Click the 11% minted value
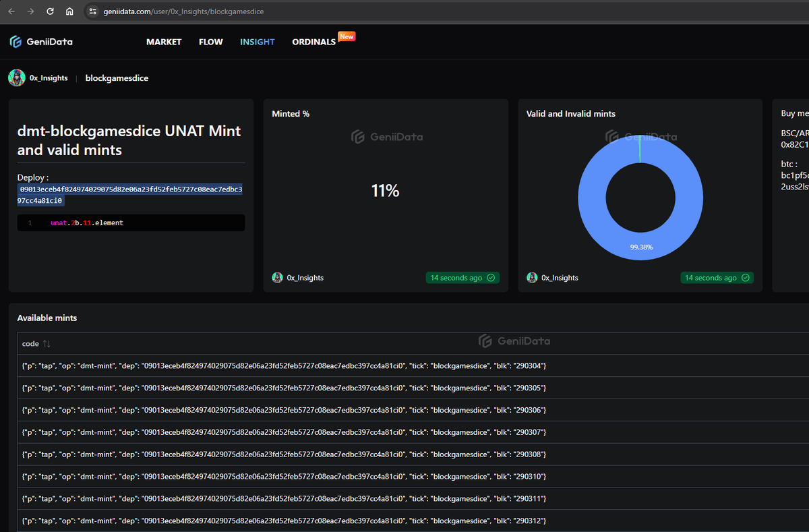The width and height of the screenshot is (809, 532). [385, 191]
